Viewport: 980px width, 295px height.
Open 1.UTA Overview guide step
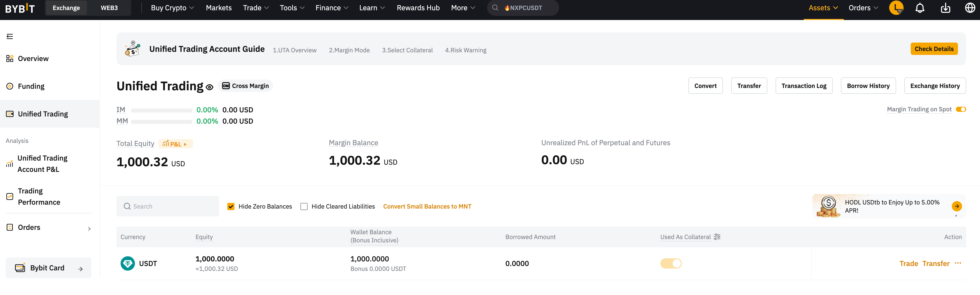pos(295,50)
